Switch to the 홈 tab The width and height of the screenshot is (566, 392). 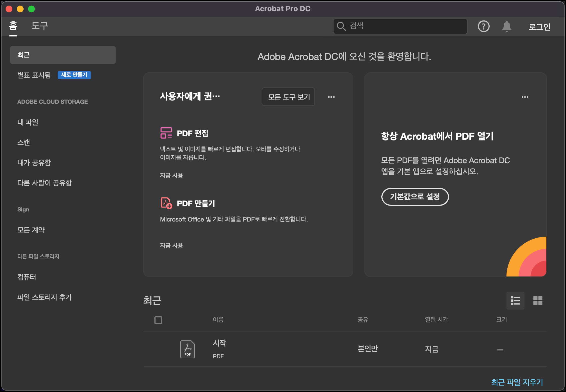coord(13,26)
